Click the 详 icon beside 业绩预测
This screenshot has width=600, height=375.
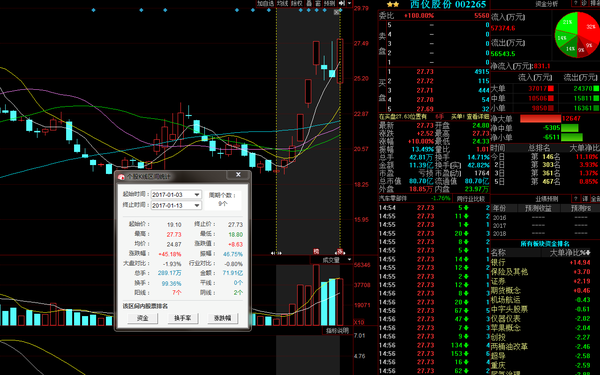point(585,199)
